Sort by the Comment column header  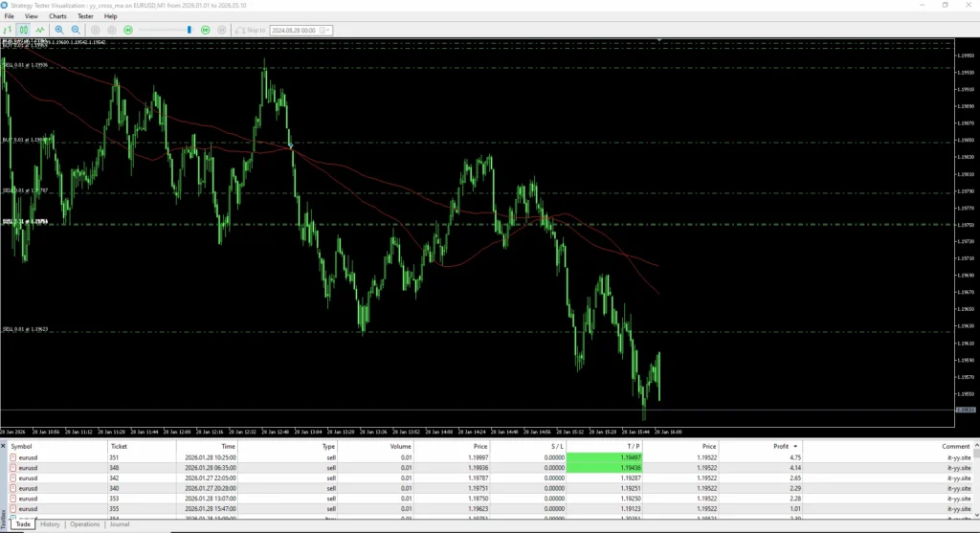click(887, 446)
